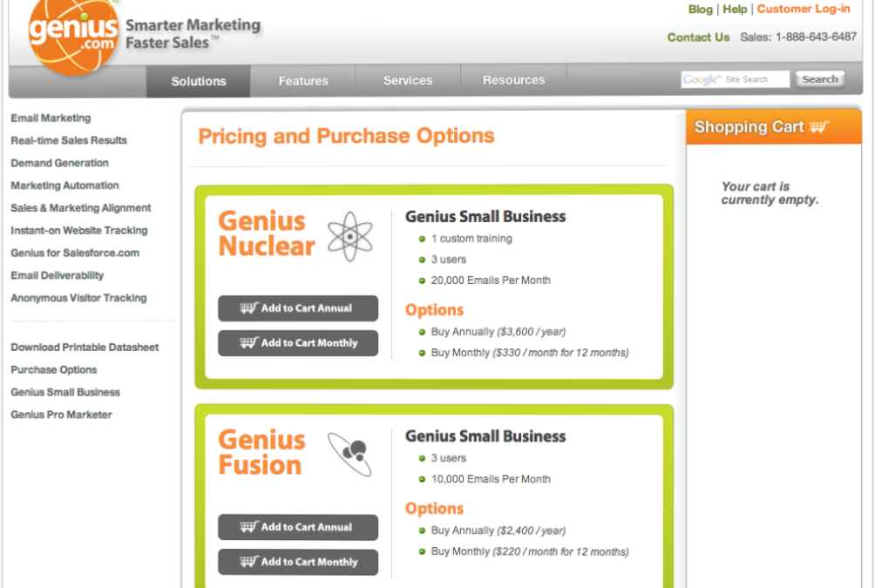The image size is (875, 588).
Task: Click the Genius Fusion molecule icon
Action: click(349, 454)
